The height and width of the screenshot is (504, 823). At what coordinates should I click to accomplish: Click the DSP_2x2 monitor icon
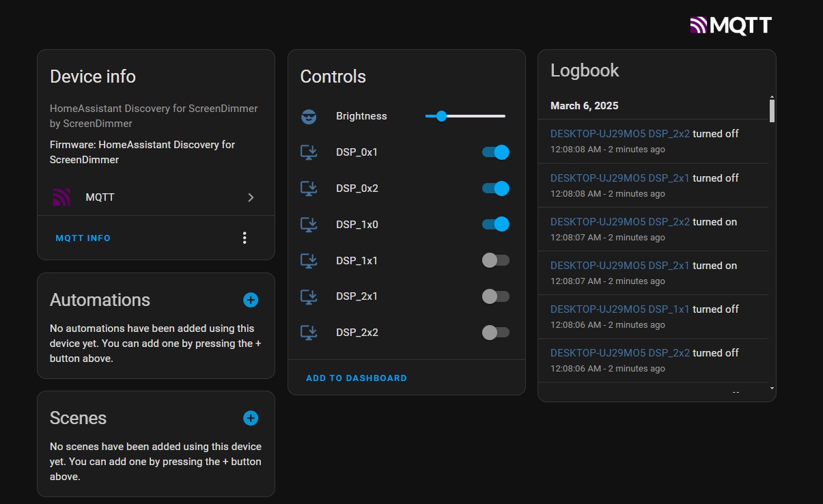(x=308, y=333)
